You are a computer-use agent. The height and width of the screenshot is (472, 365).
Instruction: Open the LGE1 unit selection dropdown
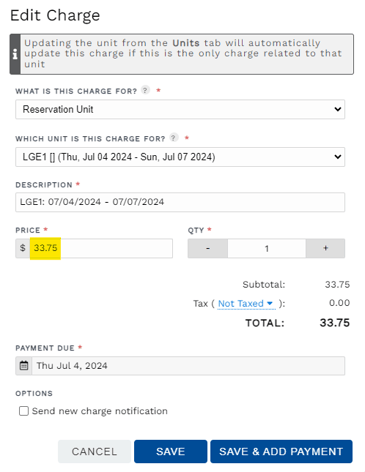180,157
